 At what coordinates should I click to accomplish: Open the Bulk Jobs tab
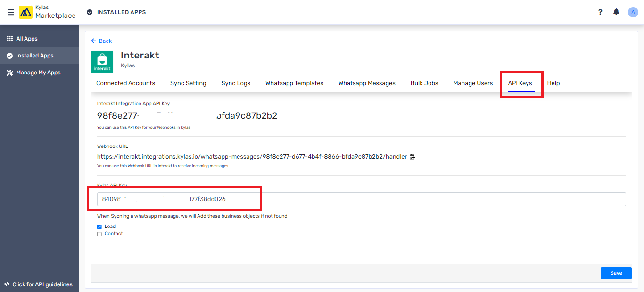point(424,83)
